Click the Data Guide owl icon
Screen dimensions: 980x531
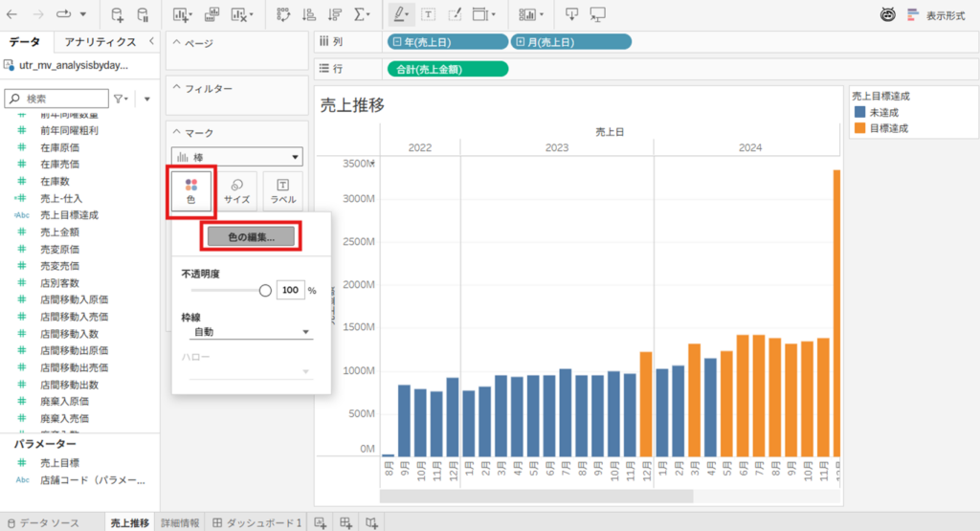click(887, 14)
